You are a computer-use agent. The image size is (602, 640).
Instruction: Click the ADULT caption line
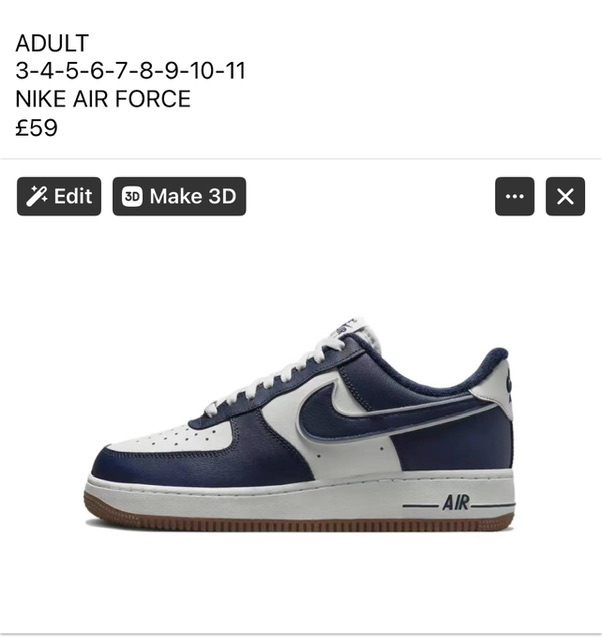click(52, 43)
